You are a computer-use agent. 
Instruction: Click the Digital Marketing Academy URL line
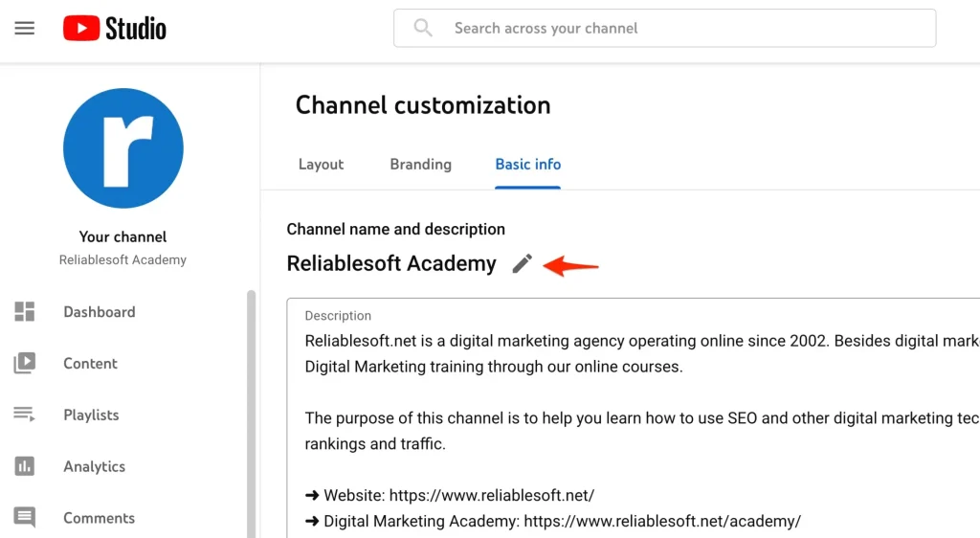click(552, 522)
